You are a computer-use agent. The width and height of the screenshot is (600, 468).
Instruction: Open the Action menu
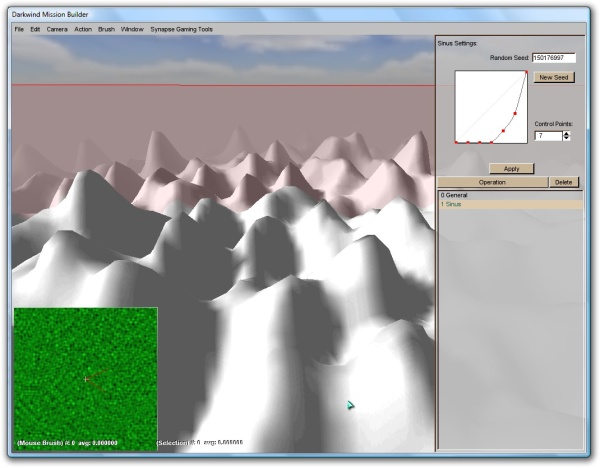point(83,29)
